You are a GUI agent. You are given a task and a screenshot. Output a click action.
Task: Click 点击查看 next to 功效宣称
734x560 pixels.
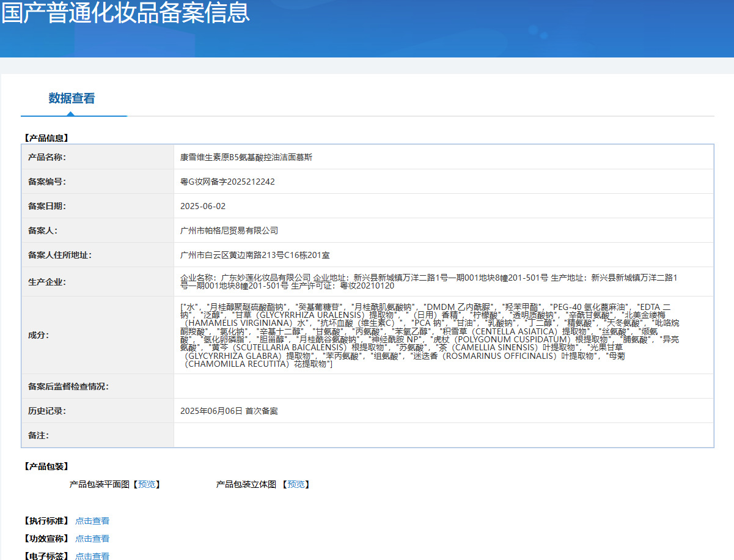pyautogui.click(x=92, y=539)
